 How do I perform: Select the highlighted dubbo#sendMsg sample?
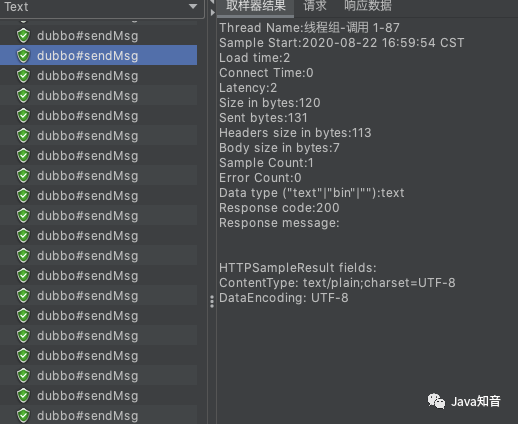point(99,55)
